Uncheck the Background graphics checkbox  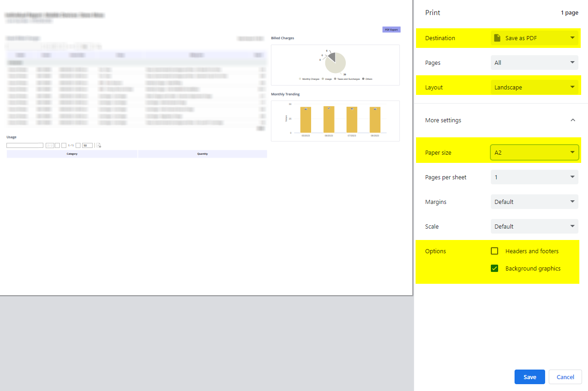tap(494, 268)
